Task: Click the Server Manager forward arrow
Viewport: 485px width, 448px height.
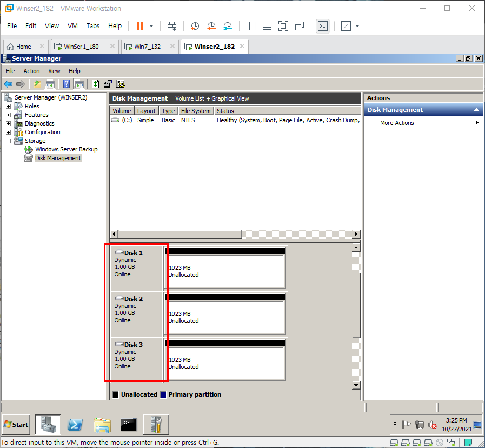Action: (21, 84)
